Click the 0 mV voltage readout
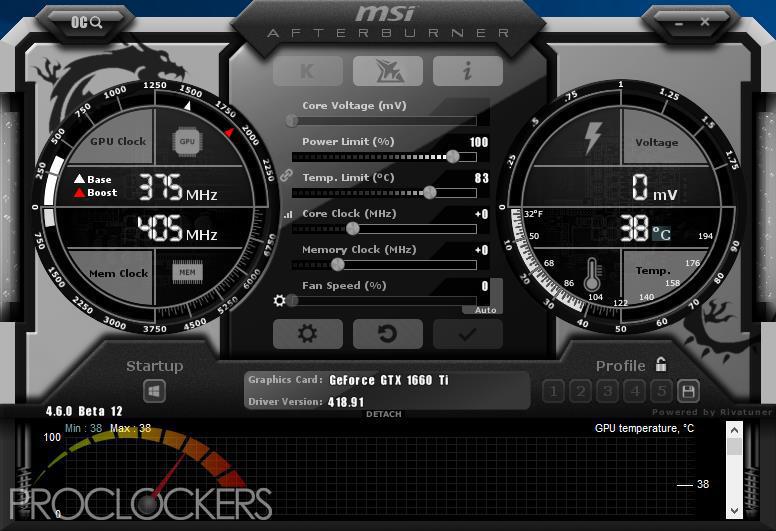Viewport: 776px width, 531px height. 654,188
